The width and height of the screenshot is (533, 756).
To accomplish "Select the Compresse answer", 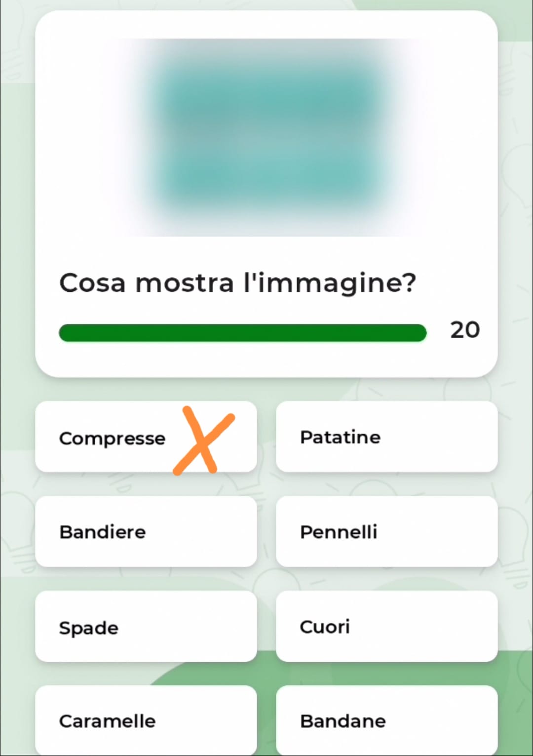I will point(113,438).
